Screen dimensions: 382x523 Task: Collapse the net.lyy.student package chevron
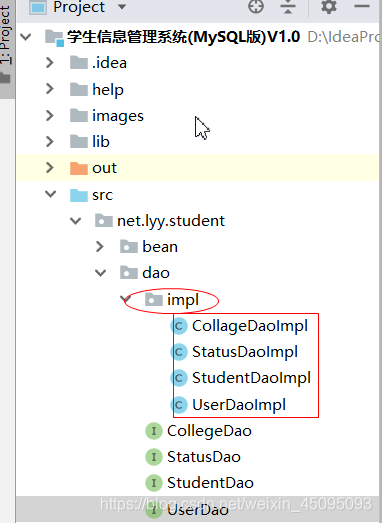click(x=76, y=220)
